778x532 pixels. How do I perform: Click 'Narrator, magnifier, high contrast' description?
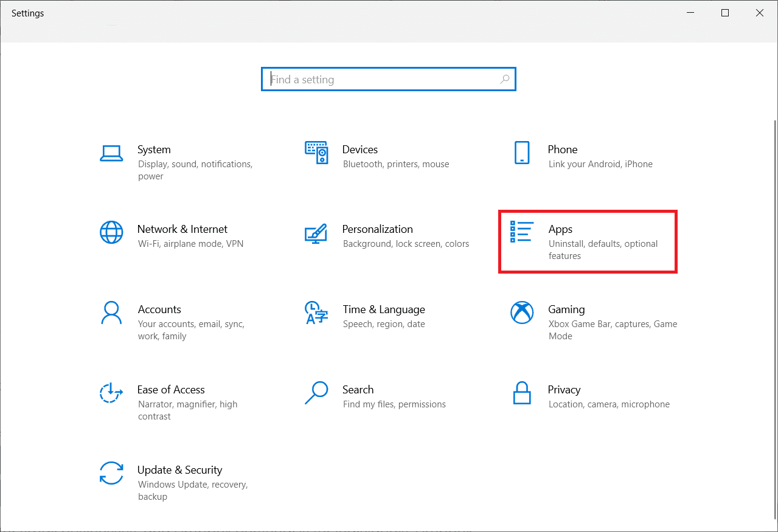[x=188, y=410]
